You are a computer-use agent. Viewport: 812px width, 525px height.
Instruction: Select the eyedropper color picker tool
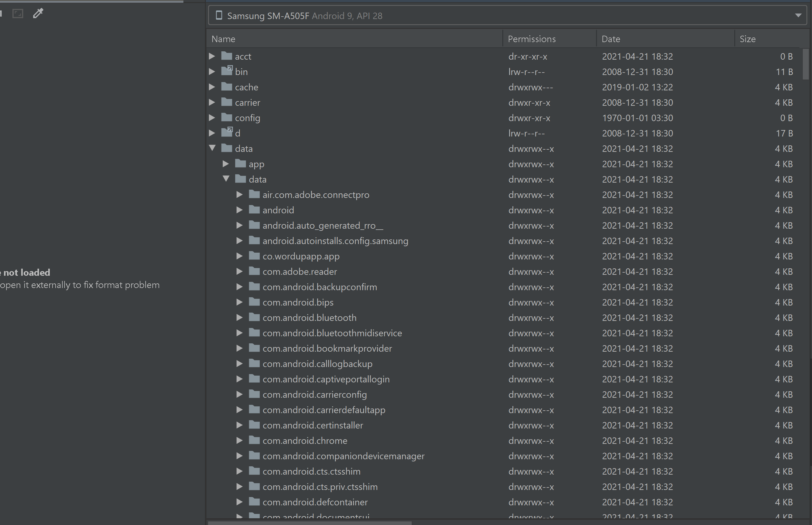(x=38, y=13)
